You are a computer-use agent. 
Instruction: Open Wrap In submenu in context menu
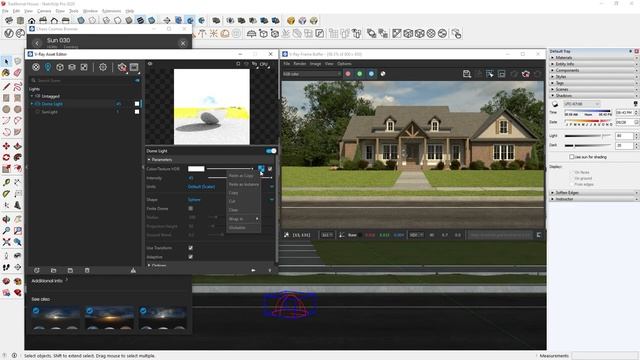[x=243, y=219]
